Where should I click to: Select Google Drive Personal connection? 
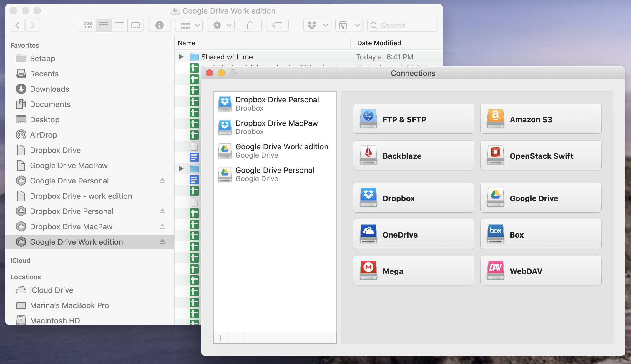(x=275, y=174)
